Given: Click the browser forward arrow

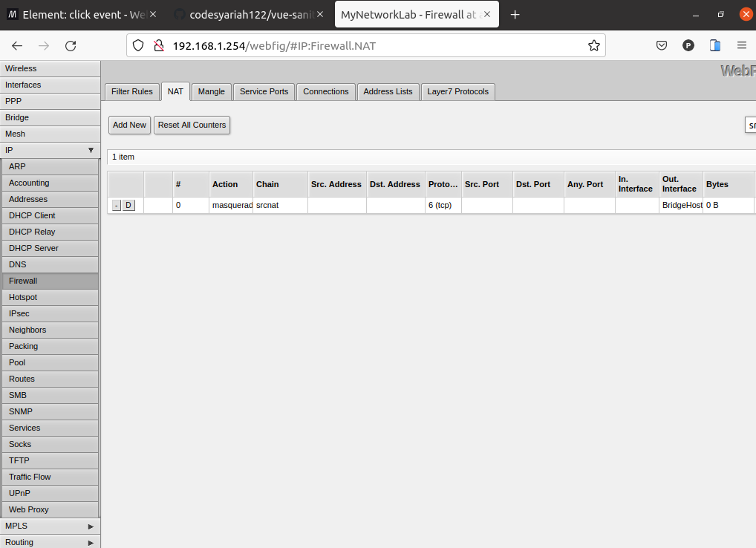Looking at the screenshot, I should point(44,46).
